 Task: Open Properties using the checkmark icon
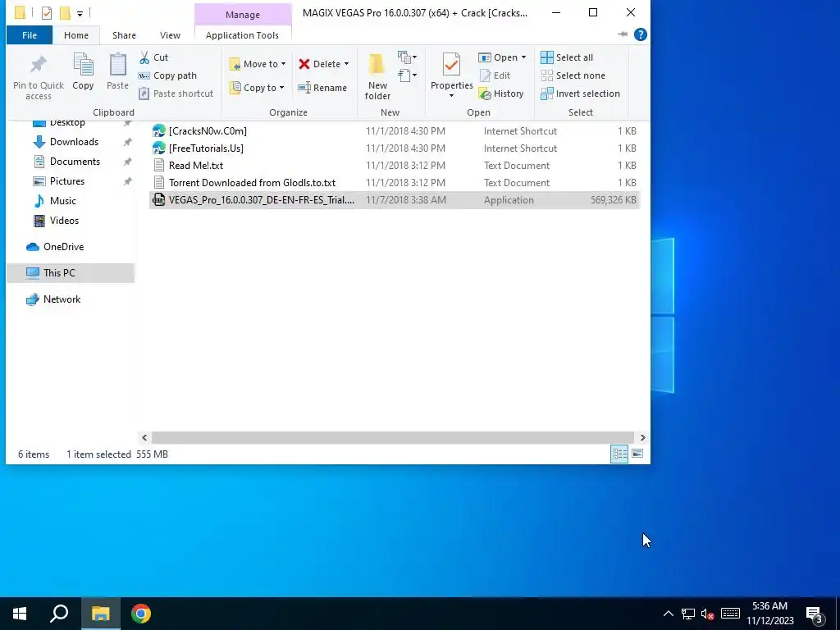tap(451, 66)
